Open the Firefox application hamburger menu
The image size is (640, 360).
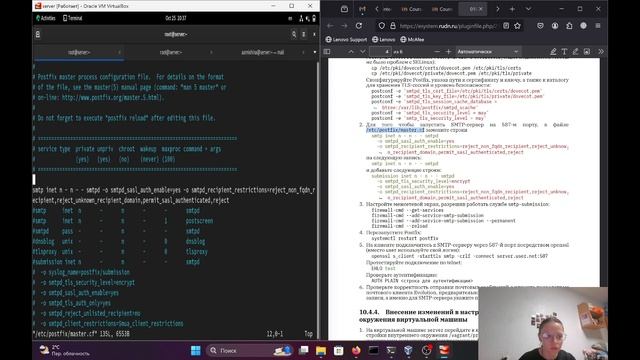click(598, 26)
